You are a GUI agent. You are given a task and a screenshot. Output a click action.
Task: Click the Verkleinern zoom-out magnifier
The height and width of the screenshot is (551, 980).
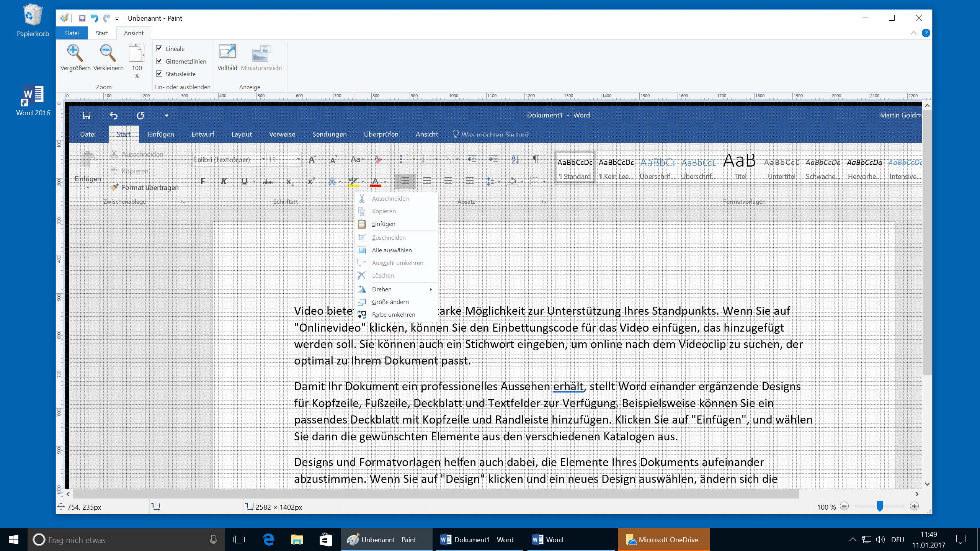108,58
